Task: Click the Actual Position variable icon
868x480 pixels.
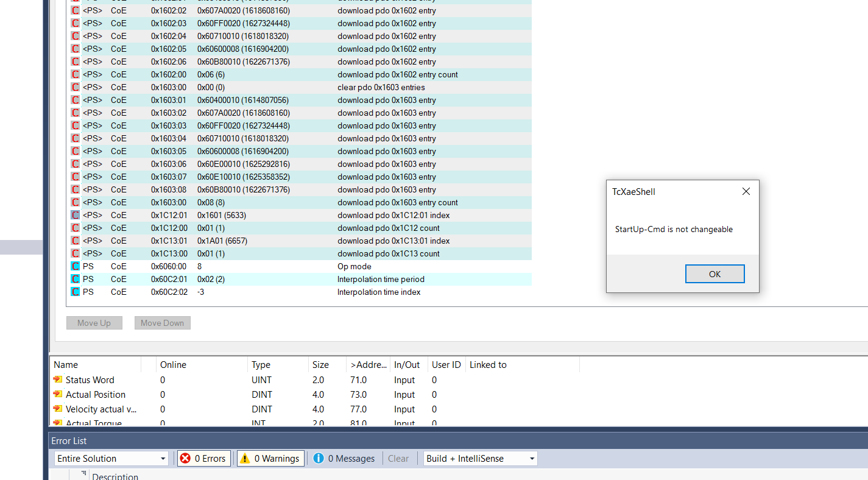Action: point(58,394)
